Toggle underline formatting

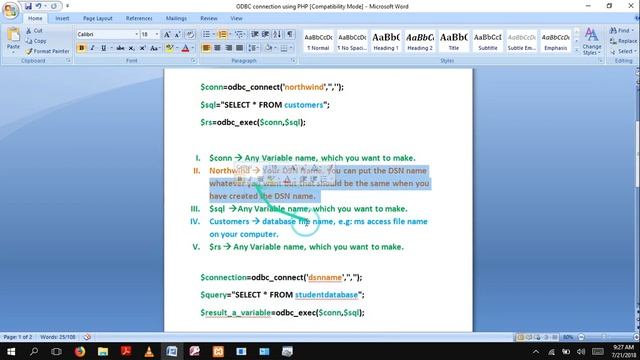coord(103,48)
